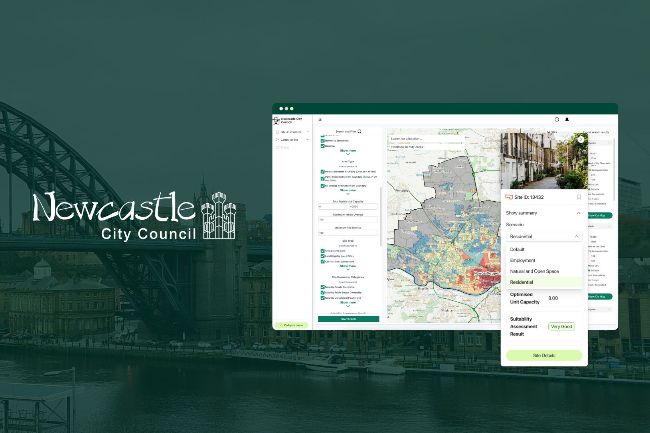
Task: Bookmark Site ID 13432 with bookmark icon
Action: tap(579, 197)
